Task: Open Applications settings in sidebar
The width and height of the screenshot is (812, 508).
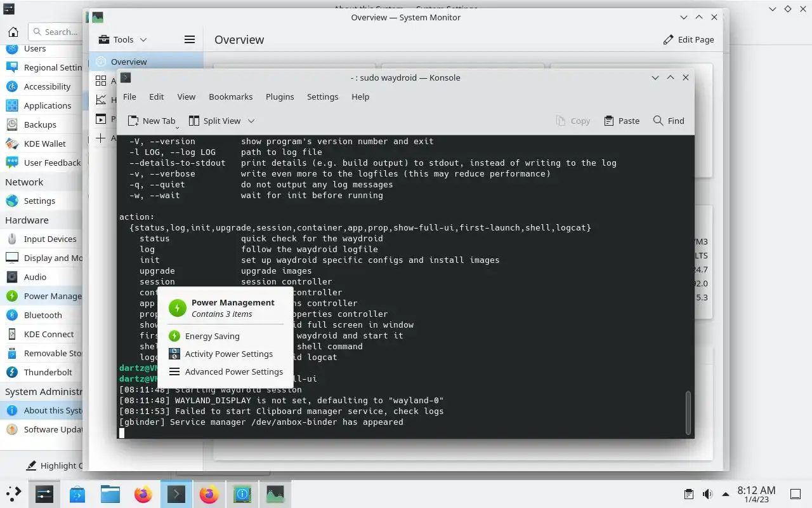Action: pos(42,105)
